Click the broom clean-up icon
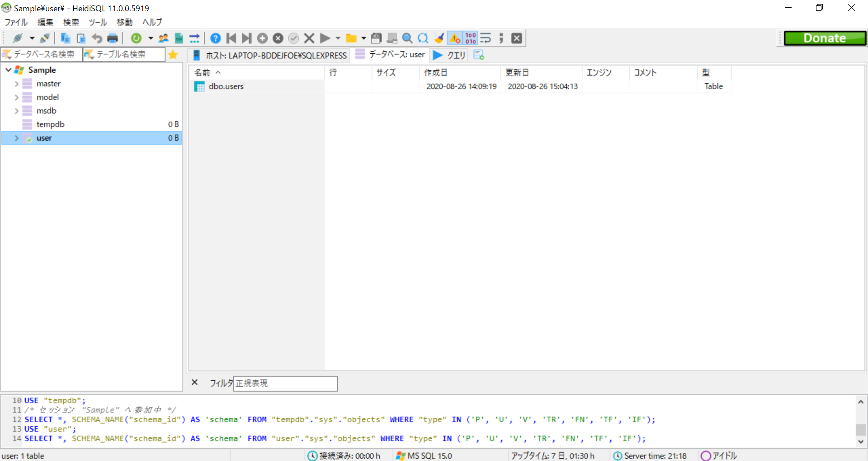 pos(439,38)
